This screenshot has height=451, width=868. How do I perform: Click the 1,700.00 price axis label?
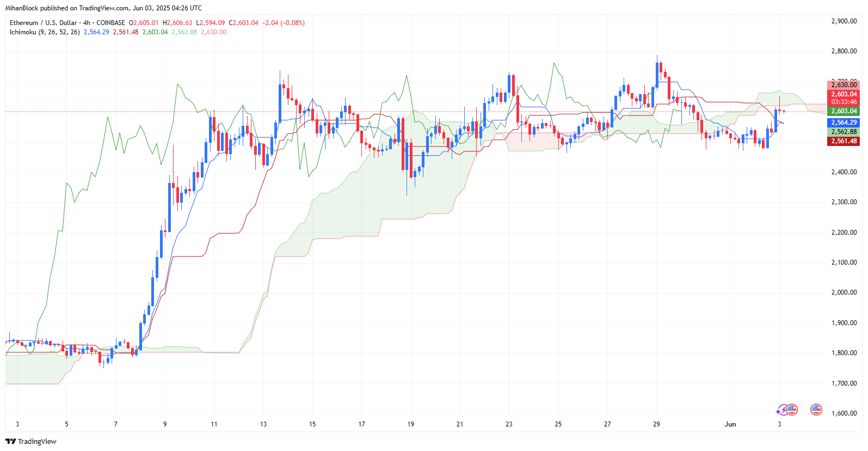point(844,383)
